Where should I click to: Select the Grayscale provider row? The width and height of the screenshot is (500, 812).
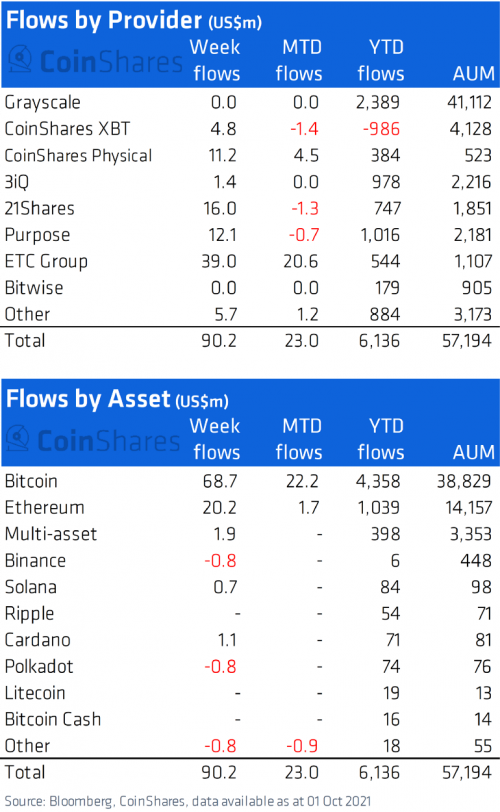click(x=250, y=102)
